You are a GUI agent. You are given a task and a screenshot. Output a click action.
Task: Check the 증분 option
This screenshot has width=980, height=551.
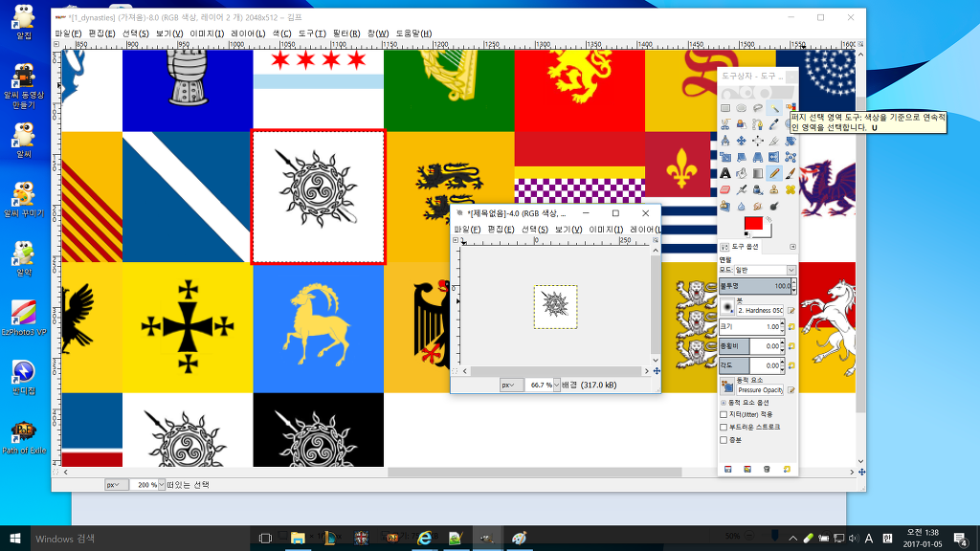click(x=724, y=439)
